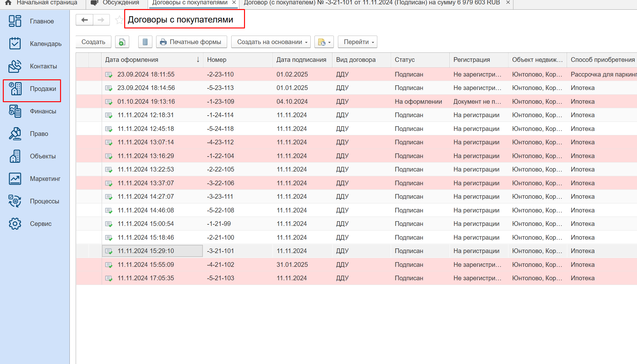Viewport: 637px width, 364px height.
Task: Open the folder-clock icon dropdown
Action: [x=324, y=42]
